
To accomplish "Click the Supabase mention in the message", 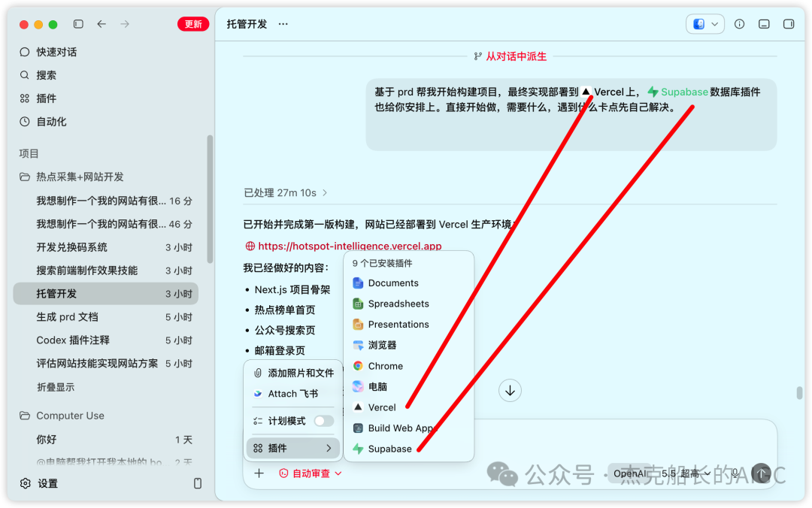I will 677,92.
